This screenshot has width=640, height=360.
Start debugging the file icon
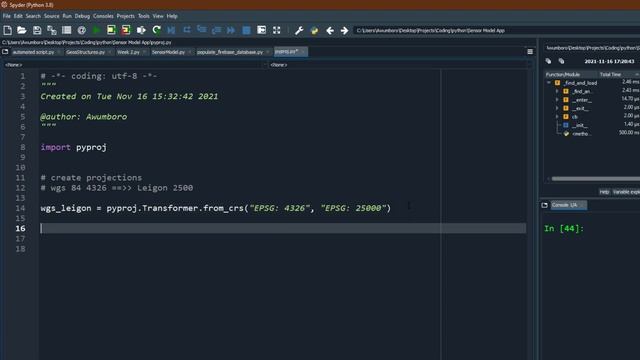(x=171, y=30)
